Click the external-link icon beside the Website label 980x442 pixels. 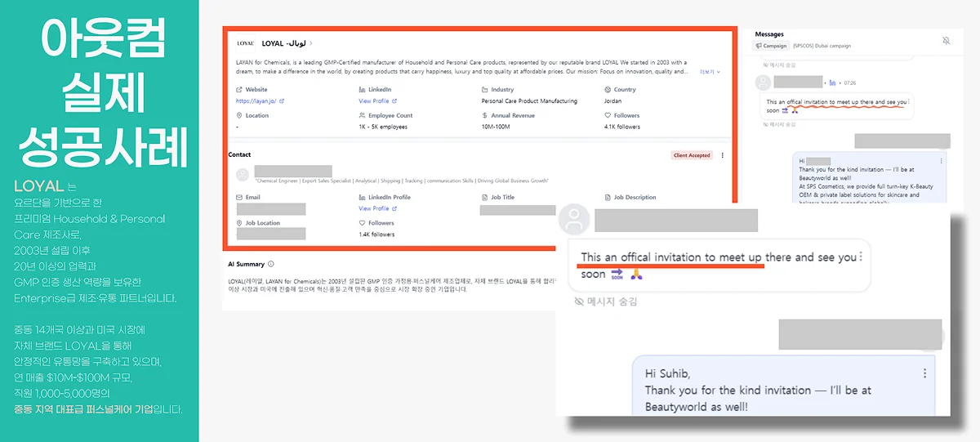click(x=239, y=89)
